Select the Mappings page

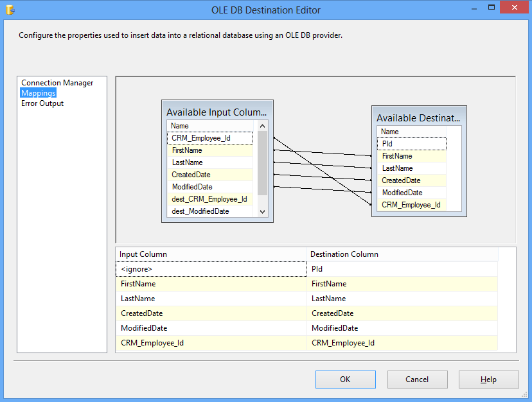point(39,93)
